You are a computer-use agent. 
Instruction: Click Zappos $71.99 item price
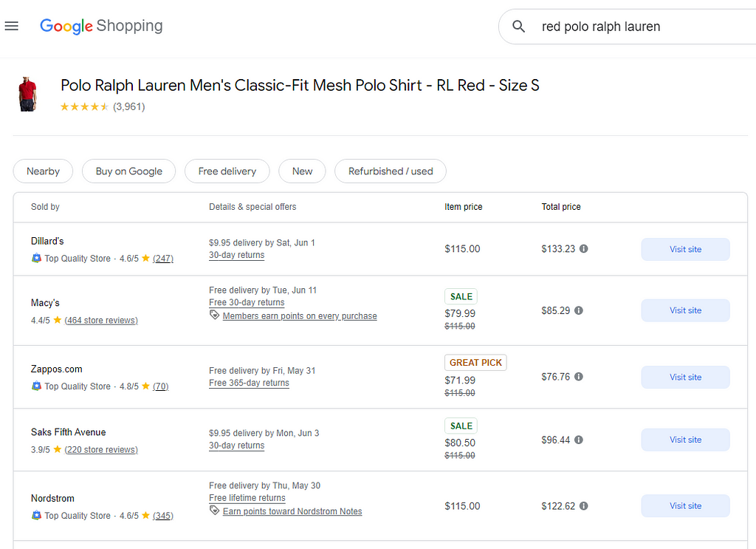pyautogui.click(x=460, y=381)
